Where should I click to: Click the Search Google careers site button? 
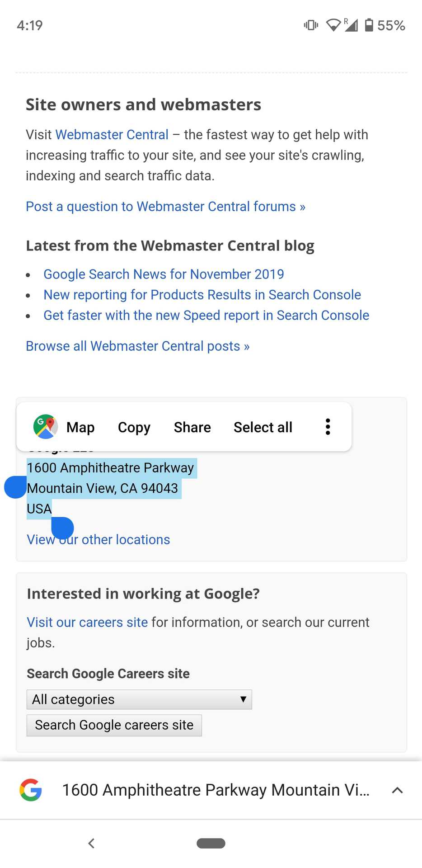coord(114,725)
